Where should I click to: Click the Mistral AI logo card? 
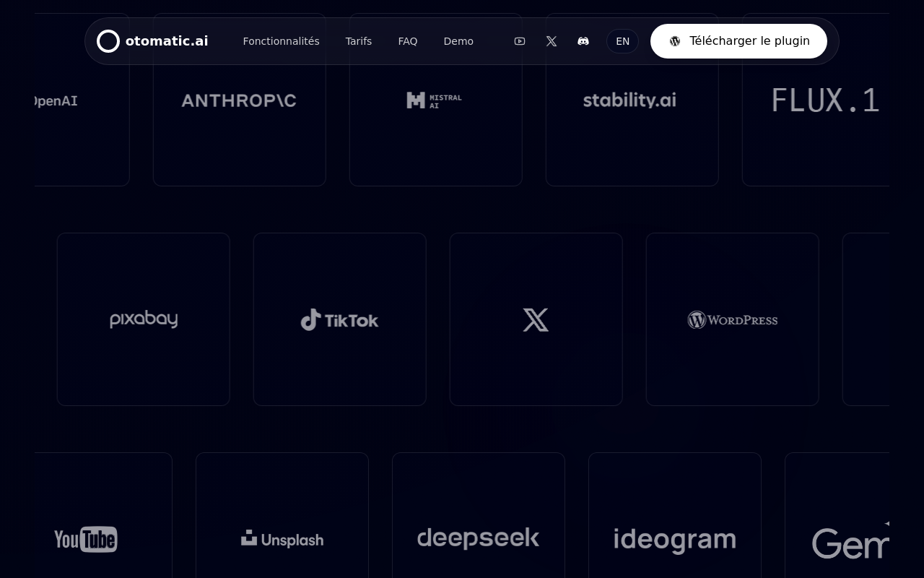click(435, 100)
